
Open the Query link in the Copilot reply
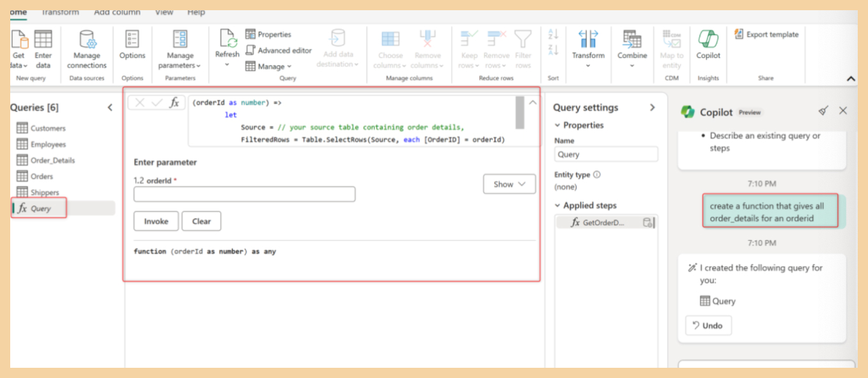[718, 301]
